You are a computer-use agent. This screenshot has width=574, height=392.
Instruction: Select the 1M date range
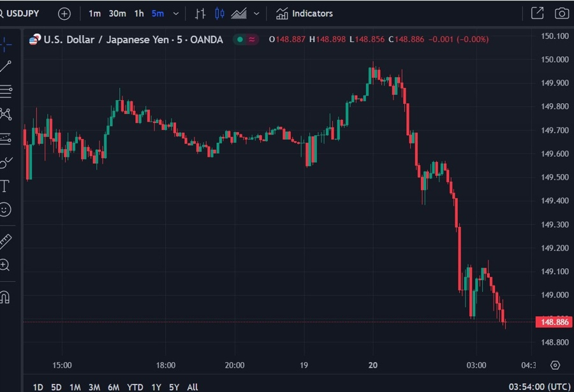pos(75,387)
